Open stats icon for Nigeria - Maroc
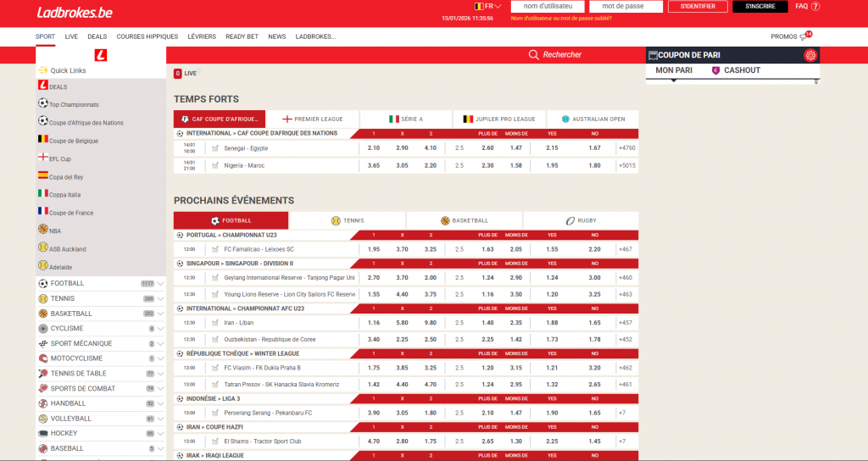This screenshot has height=461, width=868. click(x=215, y=165)
